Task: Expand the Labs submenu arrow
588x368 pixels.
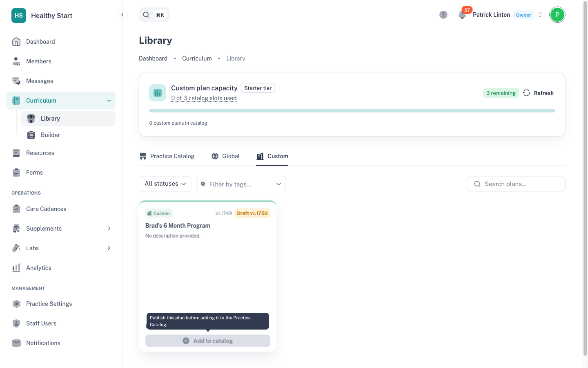Action: [109, 248]
